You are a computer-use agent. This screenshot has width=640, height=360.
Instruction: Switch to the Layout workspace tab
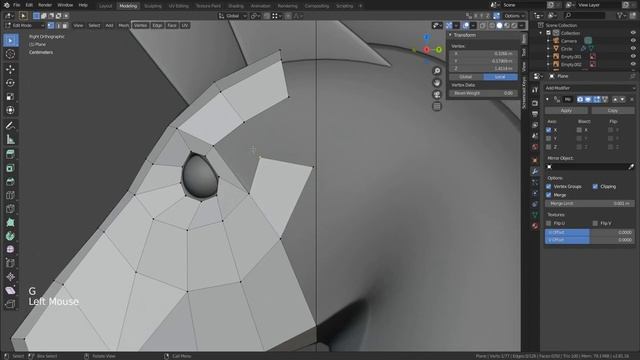coord(105,6)
